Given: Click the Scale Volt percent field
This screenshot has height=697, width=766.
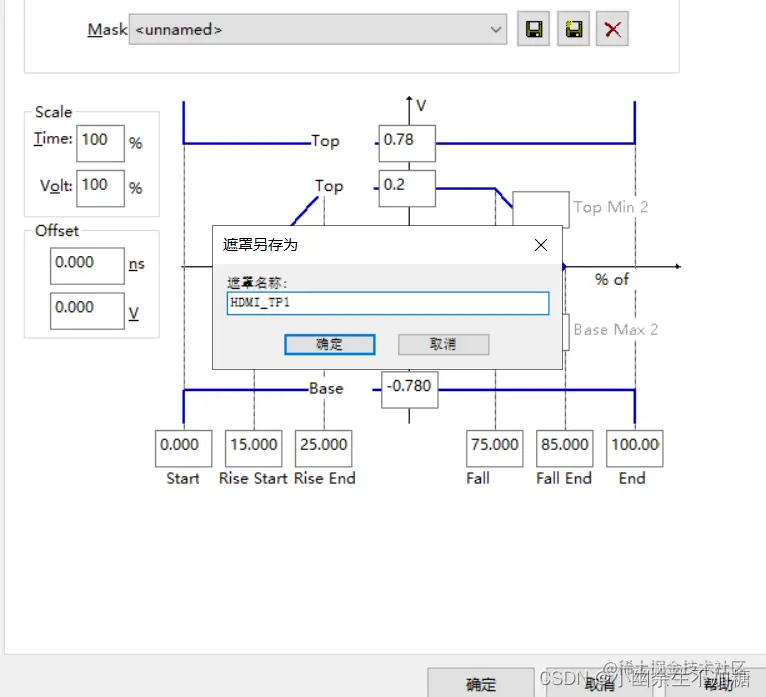Looking at the screenshot, I should 100,188.
